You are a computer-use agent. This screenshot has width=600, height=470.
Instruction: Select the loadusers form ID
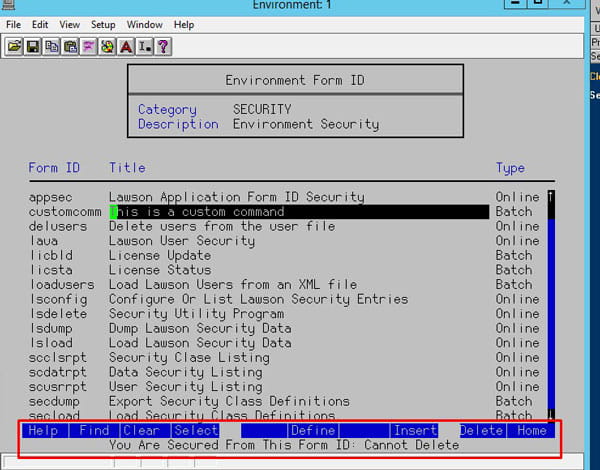pos(62,285)
